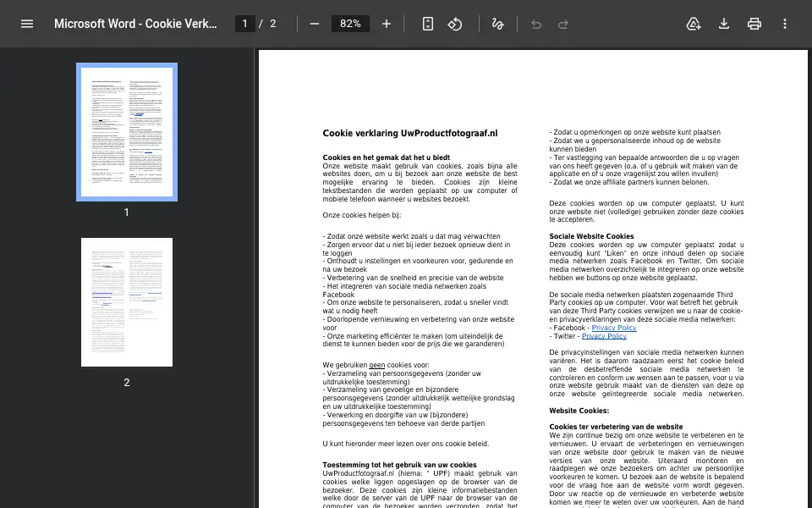The height and width of the screenshot is (508, 812).
Task: Click 'U kunt hieronder meer lezen over ons cookie beleid.'
Action: [406, 444]
